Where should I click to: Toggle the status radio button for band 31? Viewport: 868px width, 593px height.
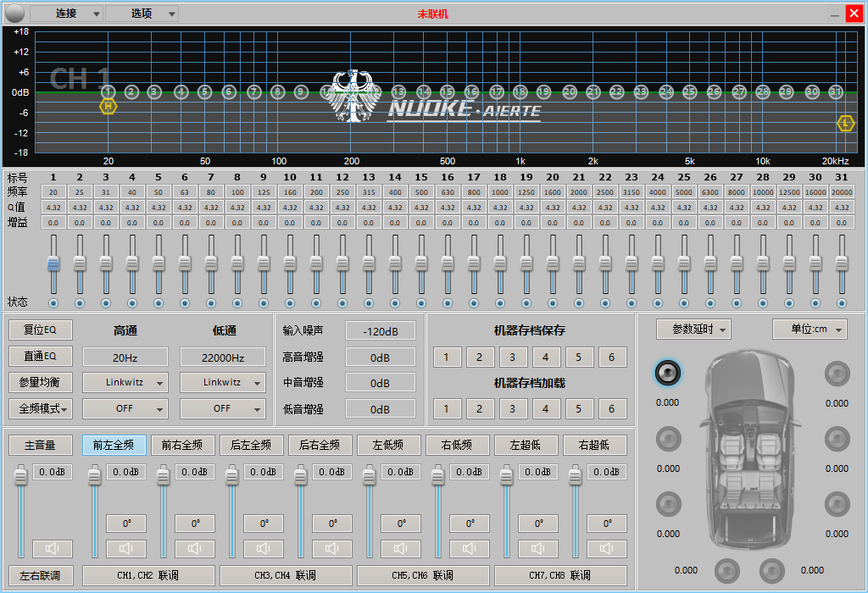pos(842,303)
